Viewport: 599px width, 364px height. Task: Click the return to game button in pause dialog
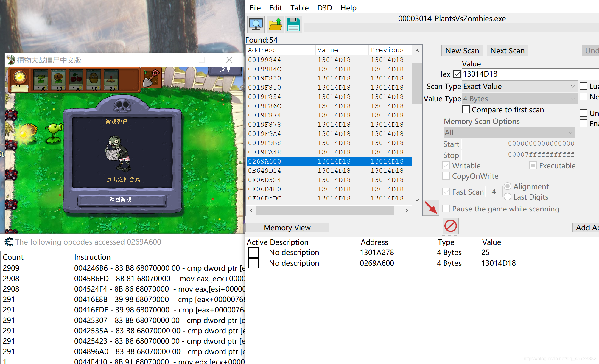122,200
